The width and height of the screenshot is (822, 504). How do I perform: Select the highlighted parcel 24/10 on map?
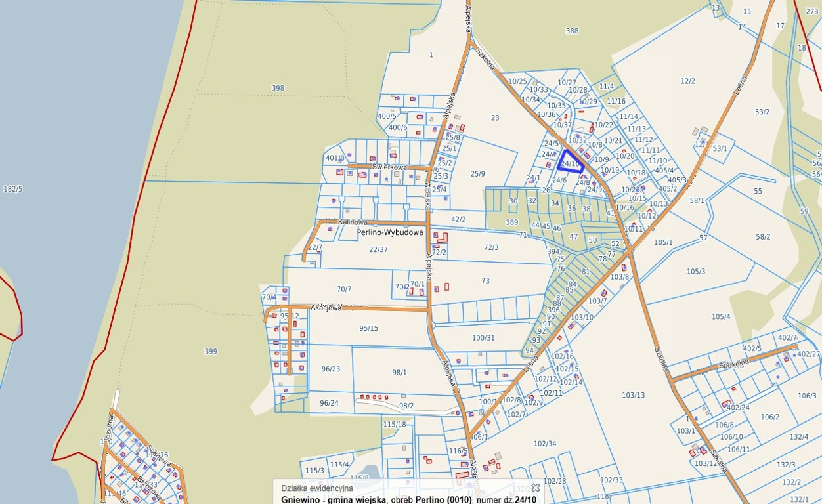(x=571, y=161)
